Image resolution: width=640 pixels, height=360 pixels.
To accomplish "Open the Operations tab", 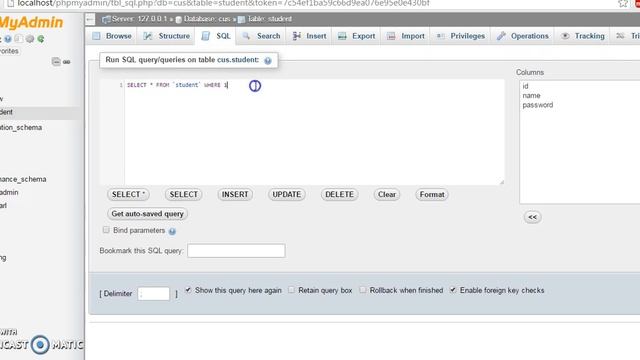I will [523, 36].
